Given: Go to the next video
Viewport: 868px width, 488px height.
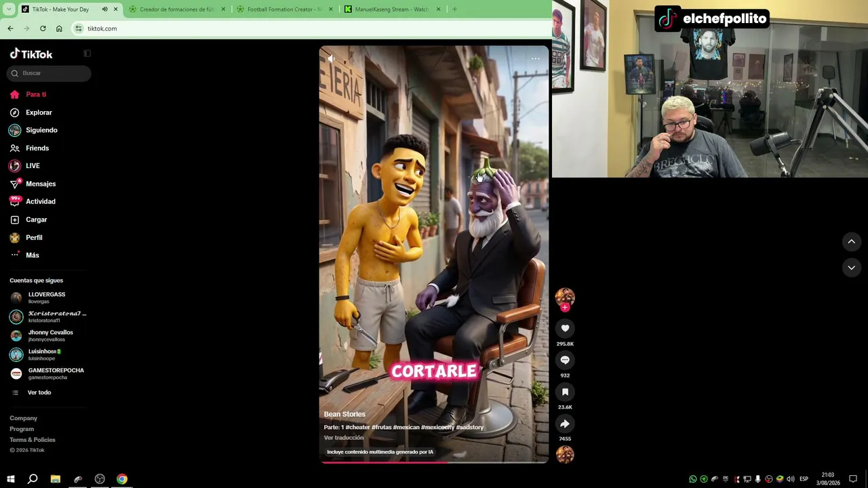Looking at the screenshot, I should click(851, 268).
